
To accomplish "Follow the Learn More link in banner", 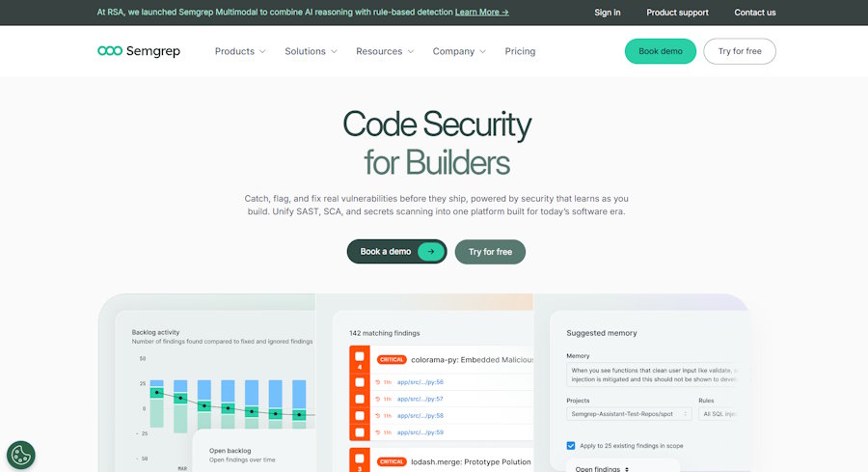I will pyautogui.click(x=481, y=12).
